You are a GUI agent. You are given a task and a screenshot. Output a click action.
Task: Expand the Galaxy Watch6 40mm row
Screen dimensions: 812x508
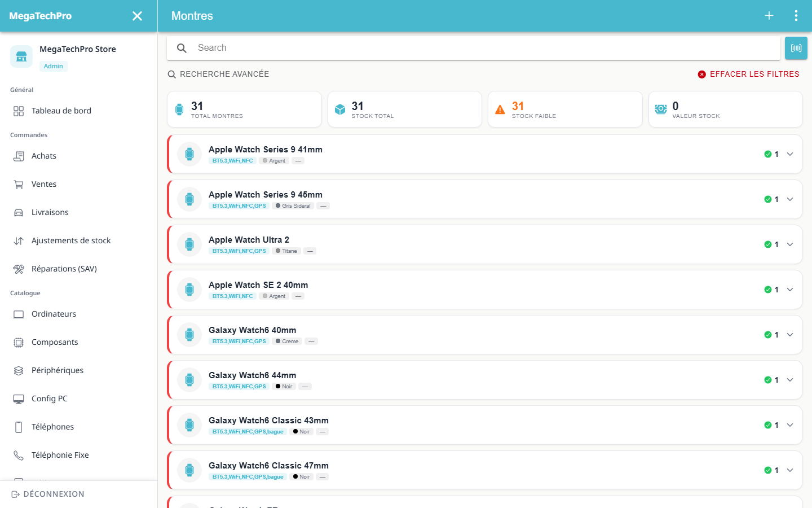pyautogui.click(x=790, y=335)
